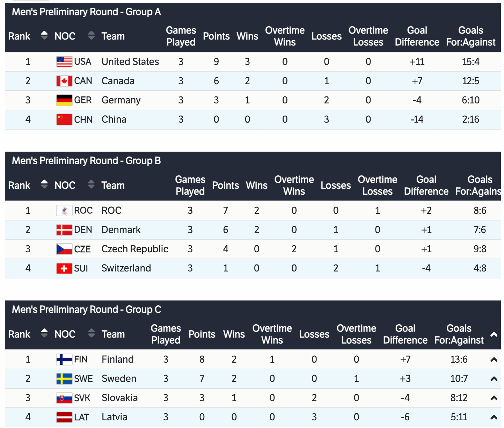Screen dimensions: 504x428
Task: Click the Sweden flag icon
Action: pyautogui.click(x=64, y=379)
